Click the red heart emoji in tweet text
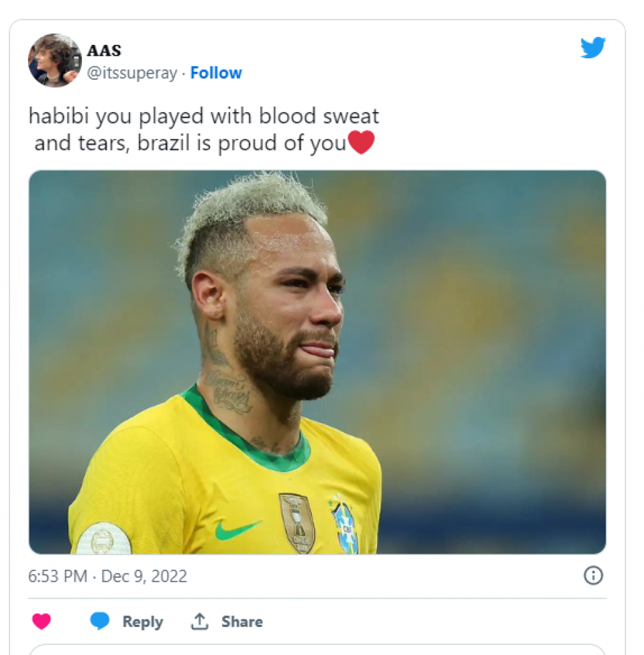The height and width of the screenshot is (655, 644). click(x=362, y=142)
